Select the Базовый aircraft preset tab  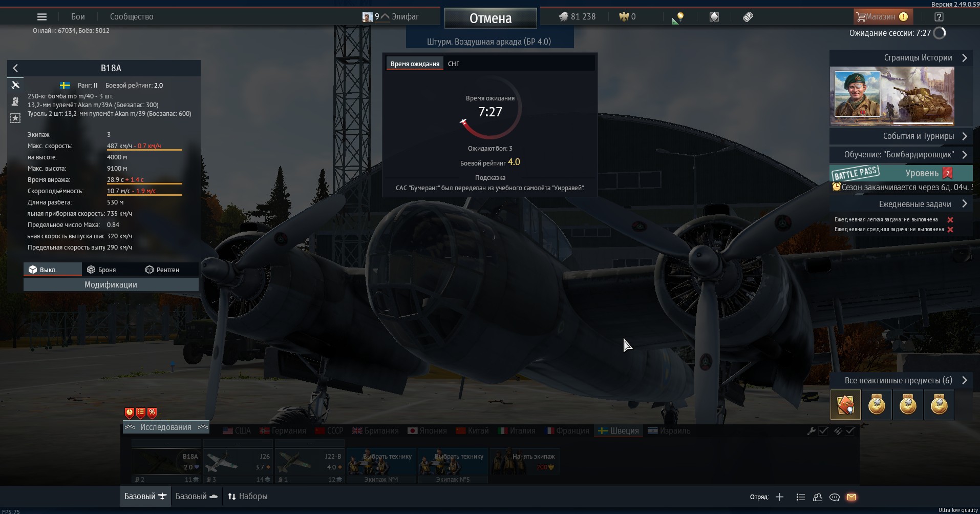point(145,497)
